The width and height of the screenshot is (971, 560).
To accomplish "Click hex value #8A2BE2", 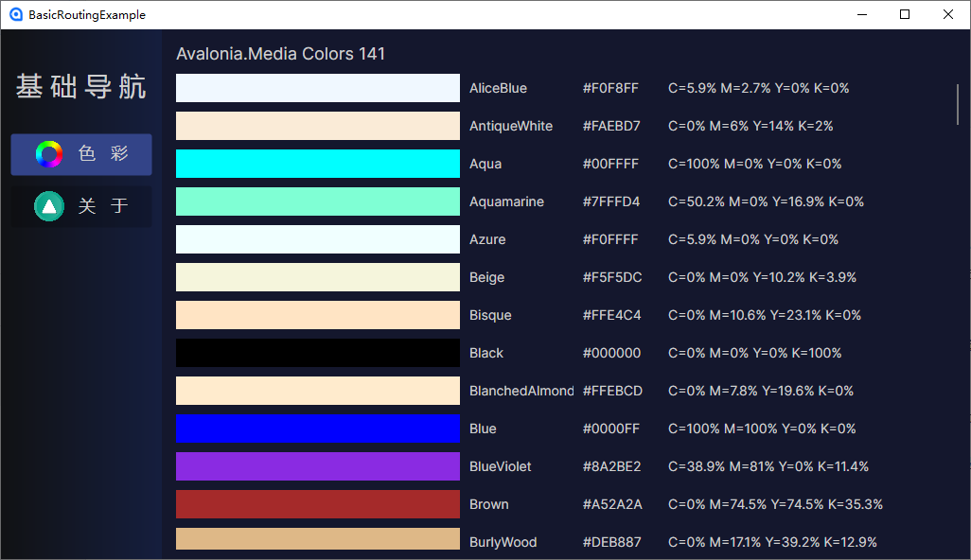I will click(x=611, y=466).
